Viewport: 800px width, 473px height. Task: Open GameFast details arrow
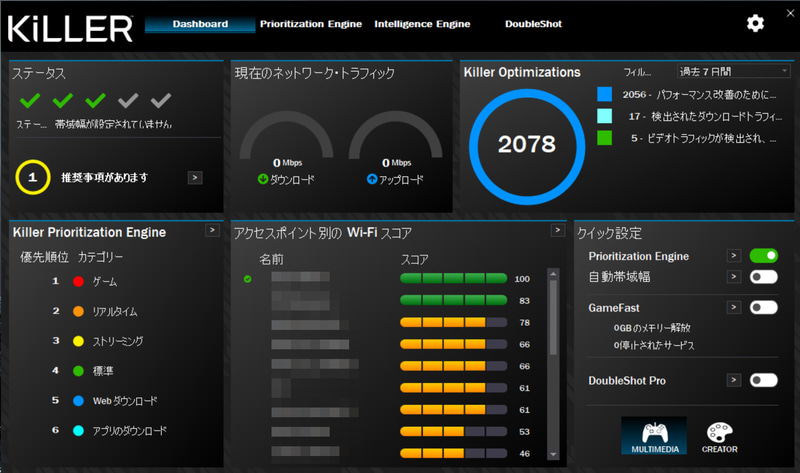click(x=734, y=307)
